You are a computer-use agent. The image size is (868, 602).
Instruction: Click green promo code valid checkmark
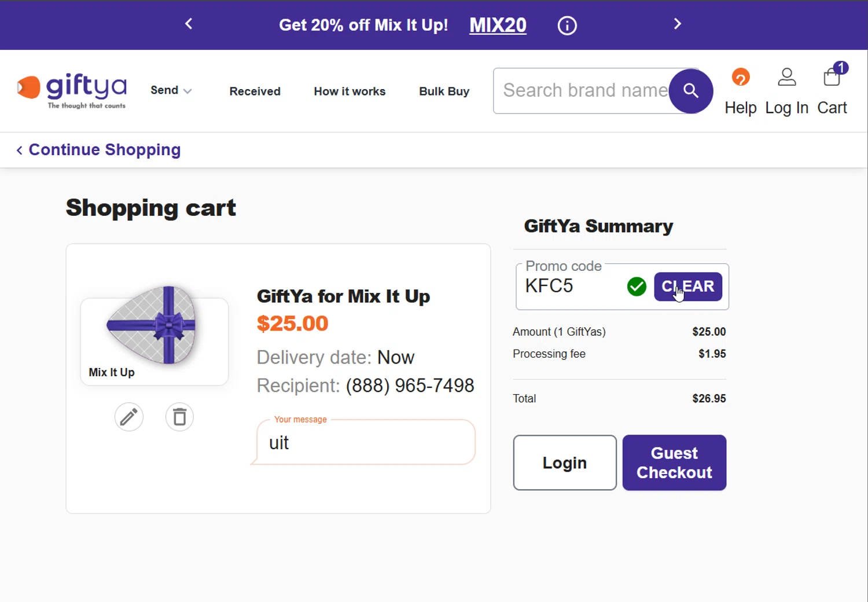click(637, 286)
